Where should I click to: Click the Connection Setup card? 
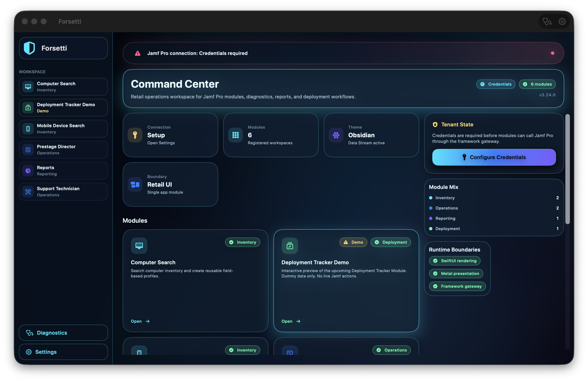click(x=170, y=135)
